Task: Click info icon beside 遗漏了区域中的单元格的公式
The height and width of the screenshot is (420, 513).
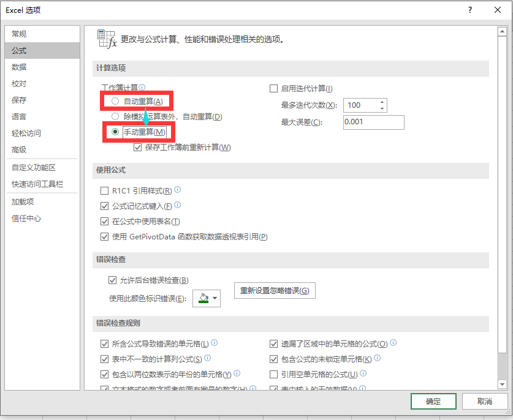Action: coord(393,342)
